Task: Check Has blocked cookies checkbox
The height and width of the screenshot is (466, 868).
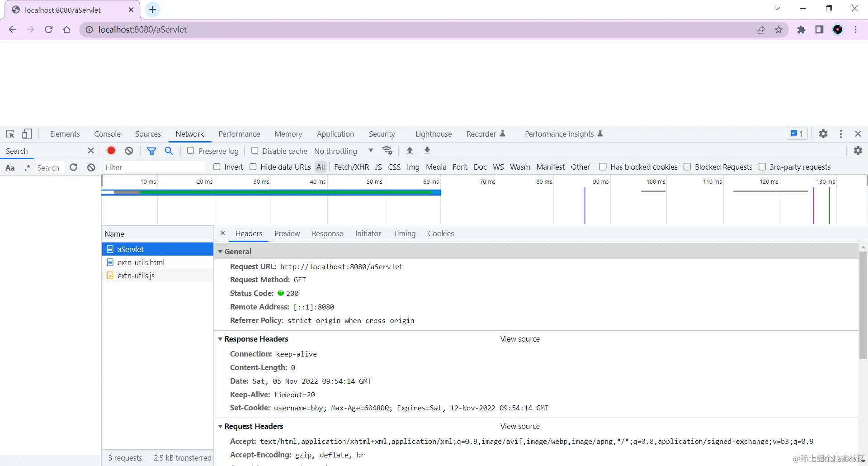Action: tap(603, 167)
